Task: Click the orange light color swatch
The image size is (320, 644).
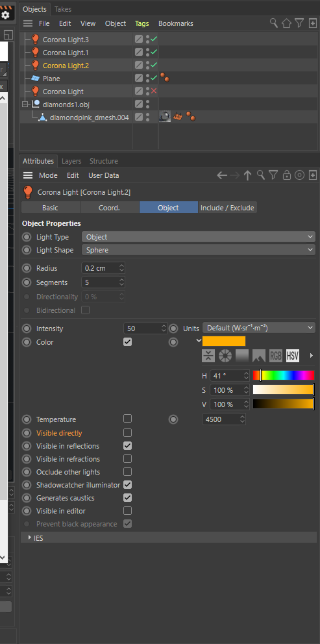Action: click(x=224, y=341)
